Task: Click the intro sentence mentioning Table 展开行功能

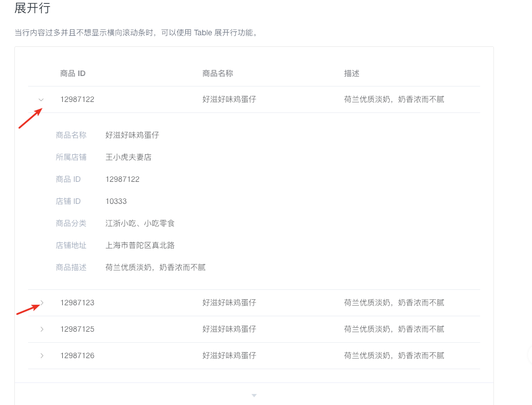Action: pyautogui.click(x=136, y=33)
